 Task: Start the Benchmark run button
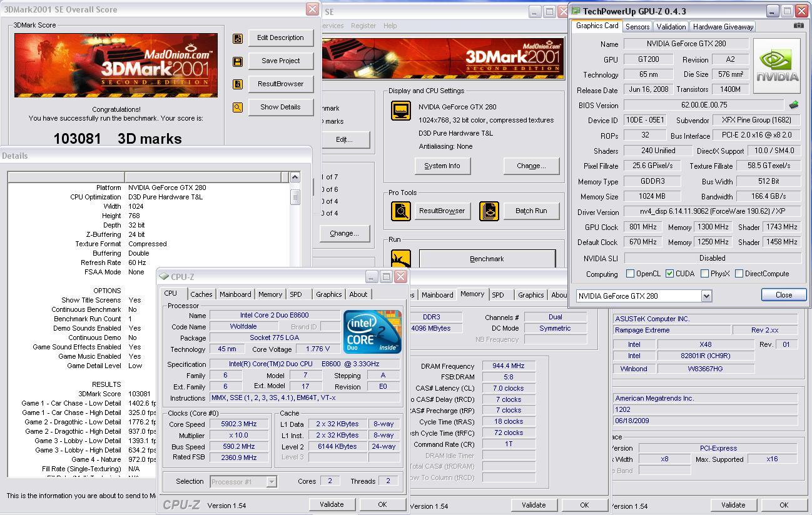487,259
